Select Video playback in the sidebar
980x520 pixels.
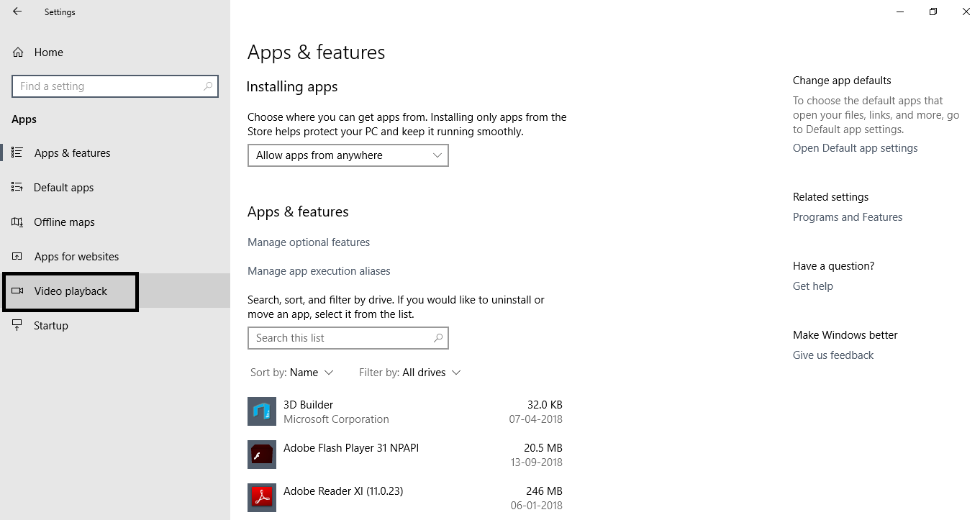pos(115,291)
